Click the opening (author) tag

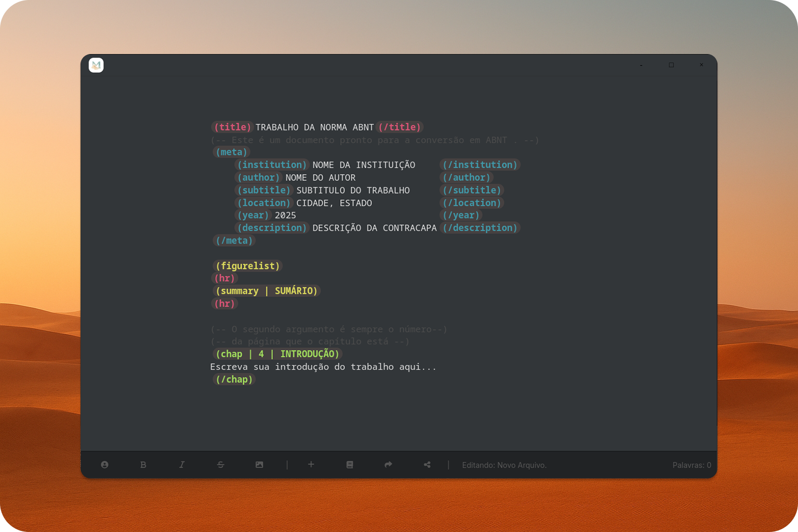[x=259, y=178]
